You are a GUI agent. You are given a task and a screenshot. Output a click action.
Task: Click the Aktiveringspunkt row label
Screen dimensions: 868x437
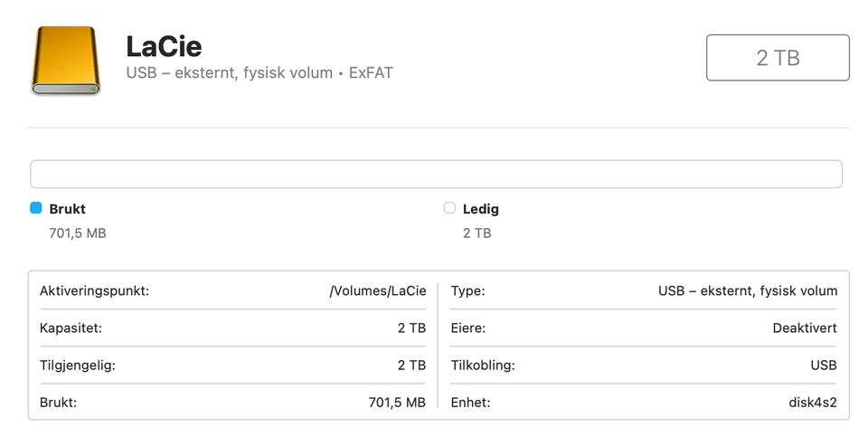[x=94, y=291]
